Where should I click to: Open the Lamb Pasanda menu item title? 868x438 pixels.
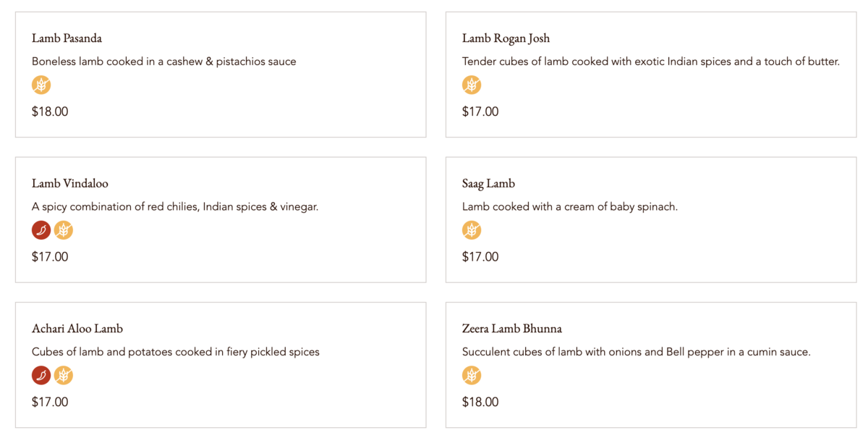(x=67, y=38)
